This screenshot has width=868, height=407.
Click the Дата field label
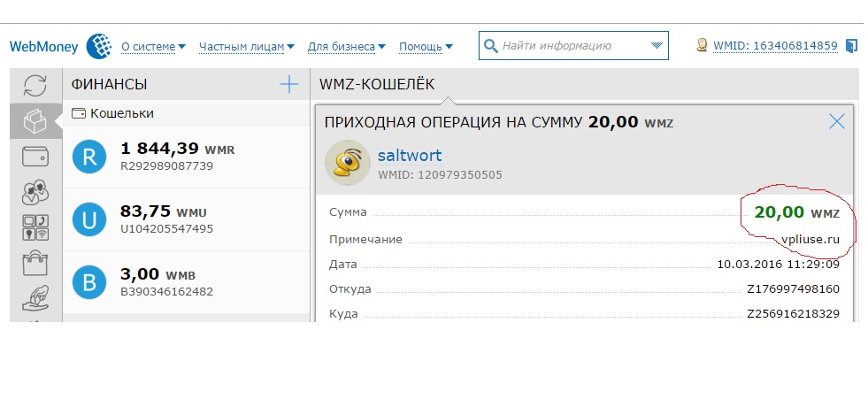coord(343,265)
